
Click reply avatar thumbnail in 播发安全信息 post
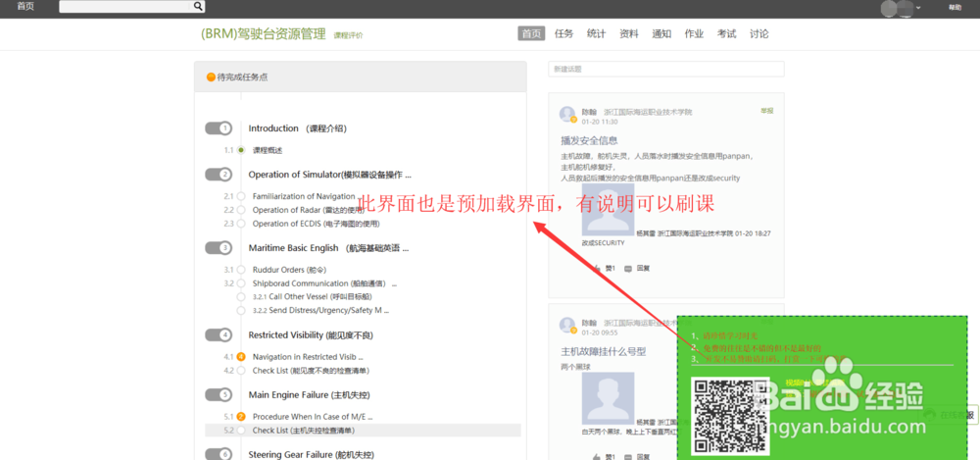[x=608, y=209]
